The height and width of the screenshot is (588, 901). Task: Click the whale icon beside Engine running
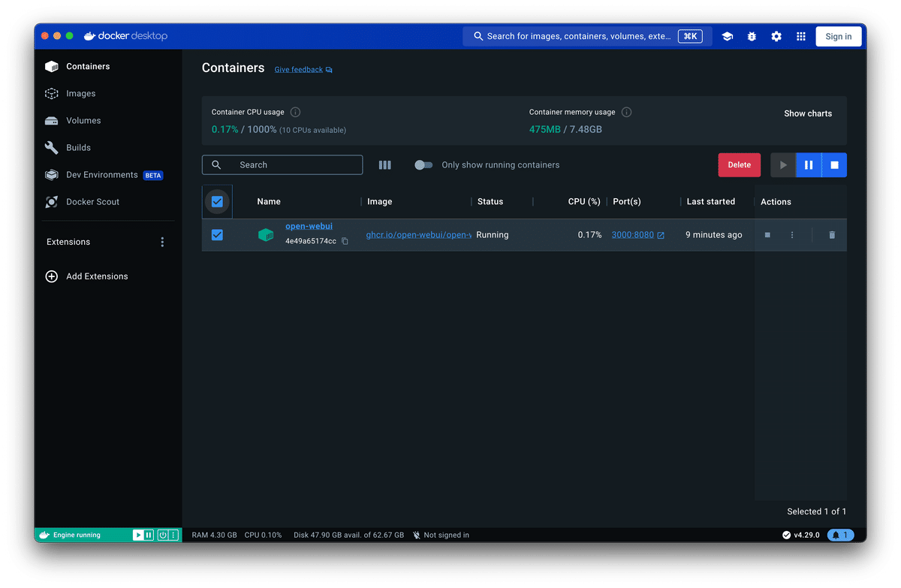click(x=44, y=535)
